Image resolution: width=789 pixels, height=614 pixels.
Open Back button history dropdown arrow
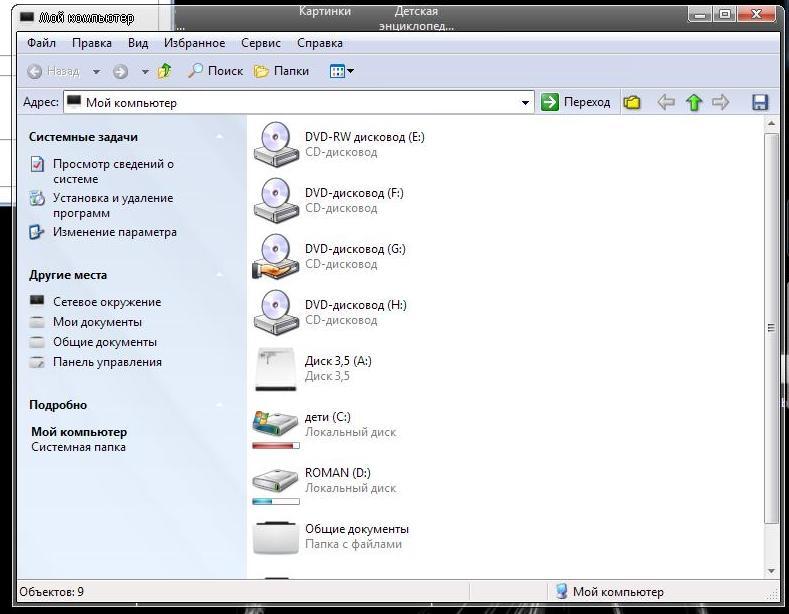[x=96, y=72]
